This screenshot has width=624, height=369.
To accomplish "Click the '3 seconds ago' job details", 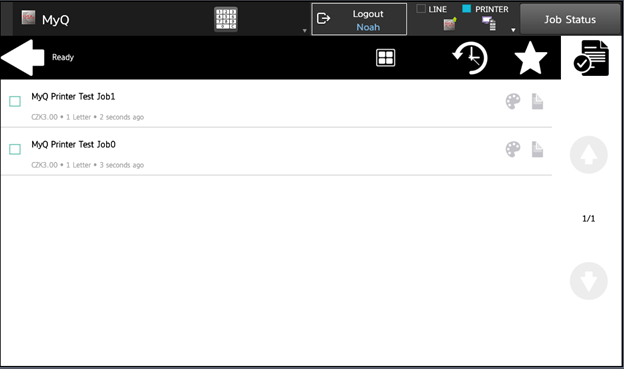I will point(88,165).
